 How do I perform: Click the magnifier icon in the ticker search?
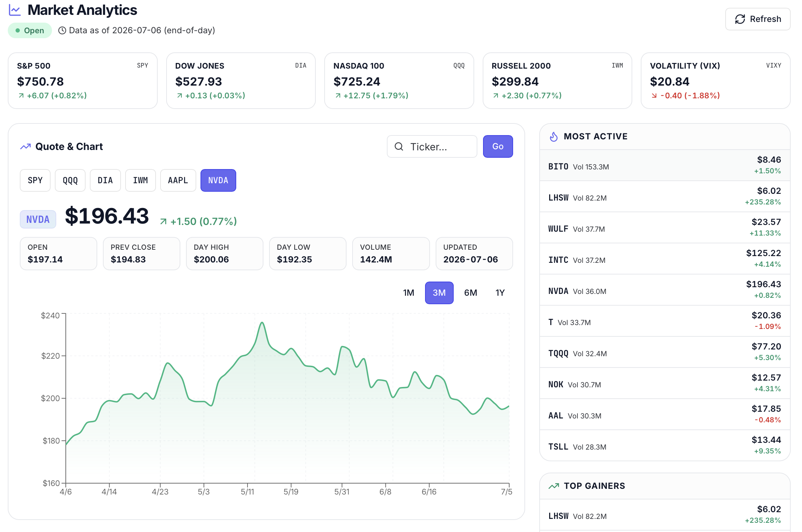coord(399,146)
